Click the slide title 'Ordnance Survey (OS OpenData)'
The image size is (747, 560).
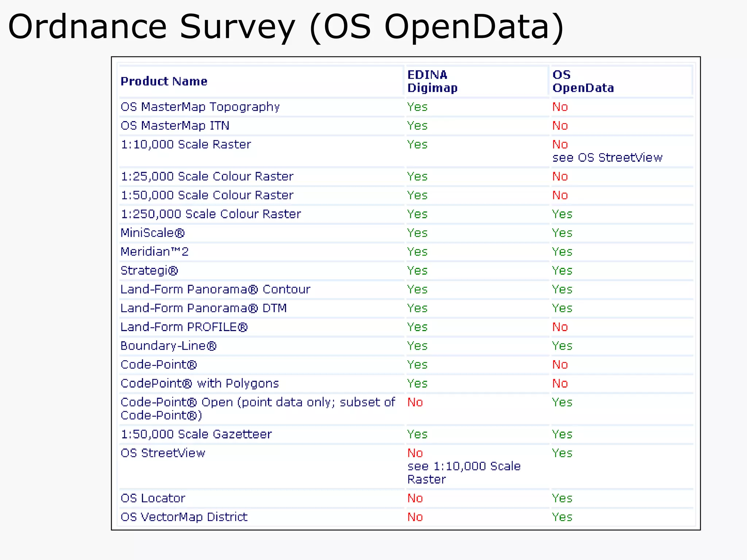[286, 27]
